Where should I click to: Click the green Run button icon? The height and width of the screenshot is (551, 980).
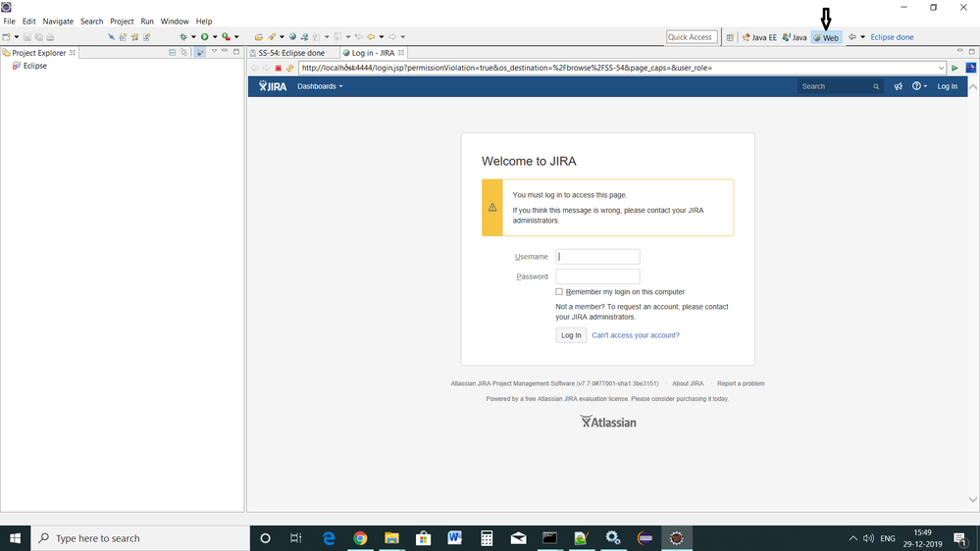point(204,37)
